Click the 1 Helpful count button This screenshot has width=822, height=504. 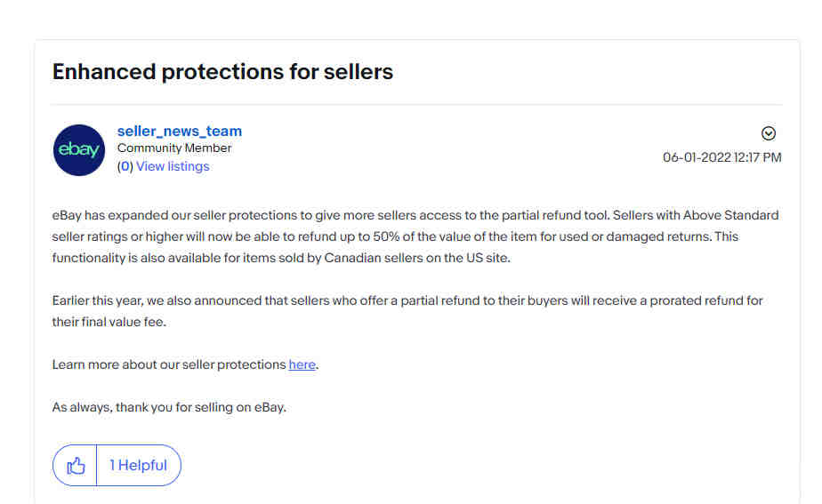point(139,465)
